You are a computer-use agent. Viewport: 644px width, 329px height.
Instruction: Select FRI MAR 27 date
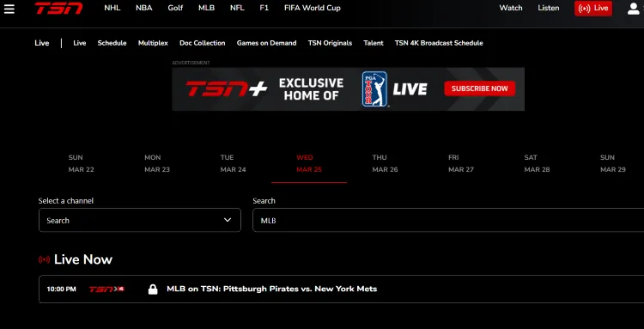[x=461, y=163]
